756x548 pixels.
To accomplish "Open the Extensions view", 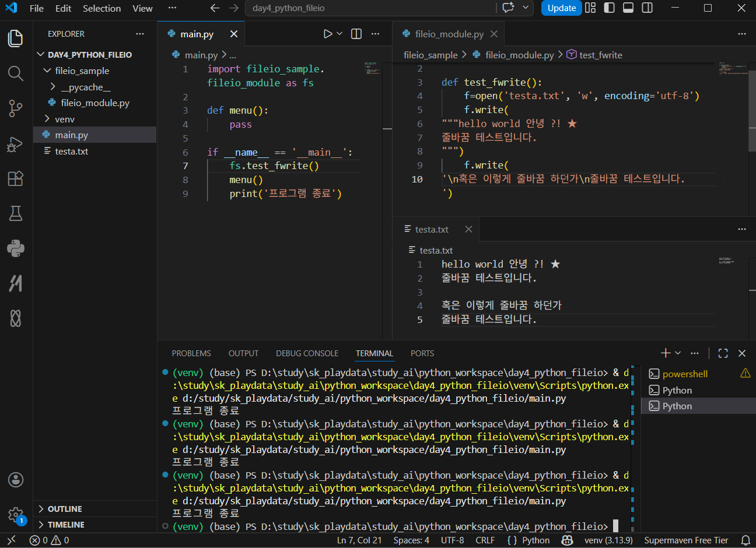I will [x=16, y=178].
